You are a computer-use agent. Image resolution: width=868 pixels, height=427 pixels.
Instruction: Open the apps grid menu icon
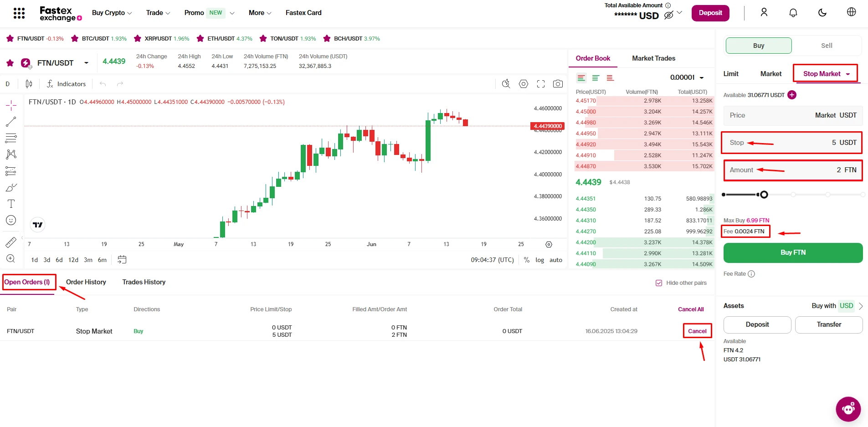click(x=19, y=13)
